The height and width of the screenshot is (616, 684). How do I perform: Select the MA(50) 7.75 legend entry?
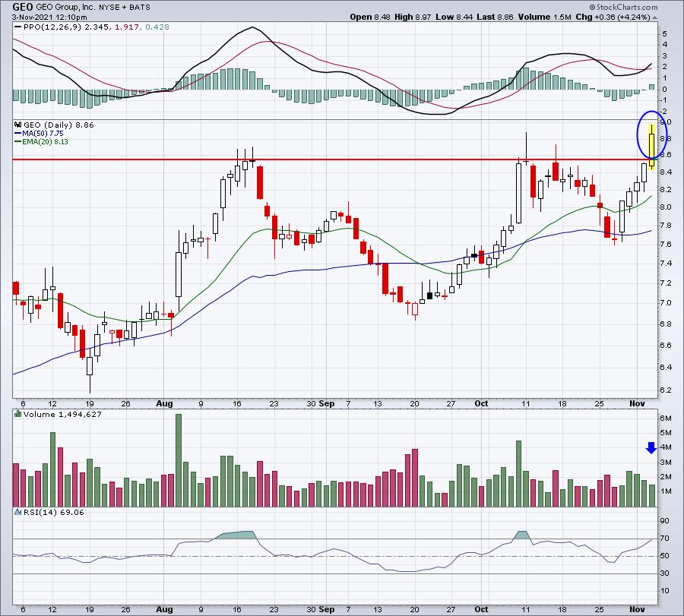click(40, 132)
